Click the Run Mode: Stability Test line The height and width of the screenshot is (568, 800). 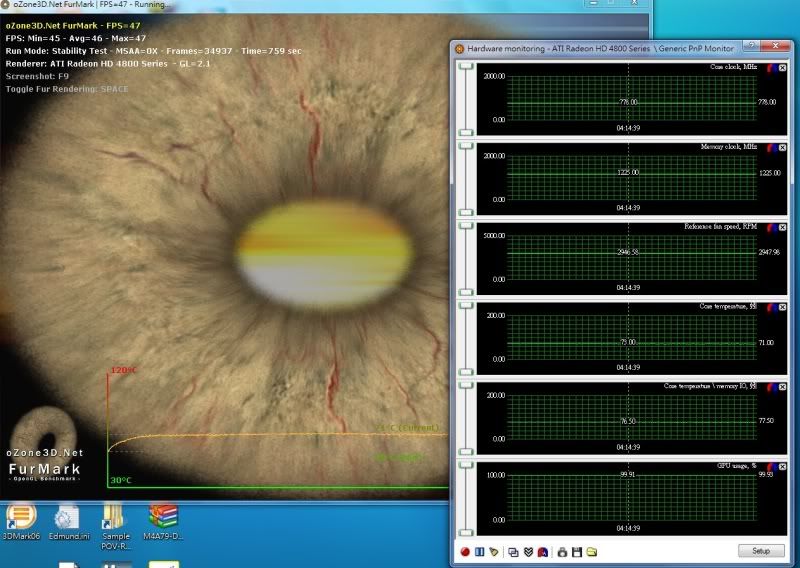[x=154, y=51]
